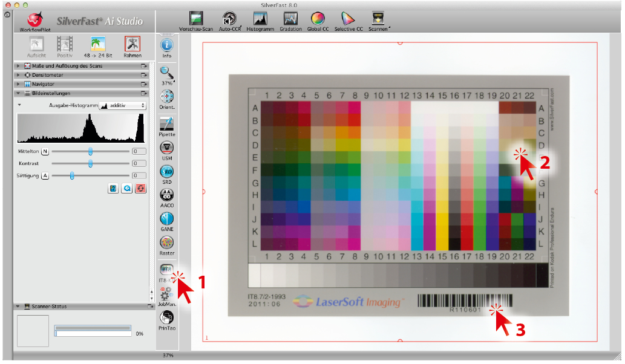Click the Sättigung value field
Screen dimensions: 625x364
click(x=139, y=175)
